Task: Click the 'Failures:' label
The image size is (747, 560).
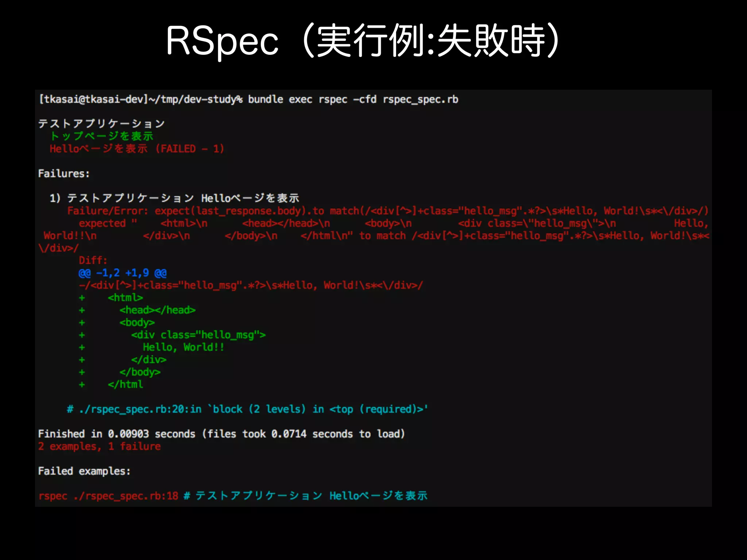Action: [64, 174]
